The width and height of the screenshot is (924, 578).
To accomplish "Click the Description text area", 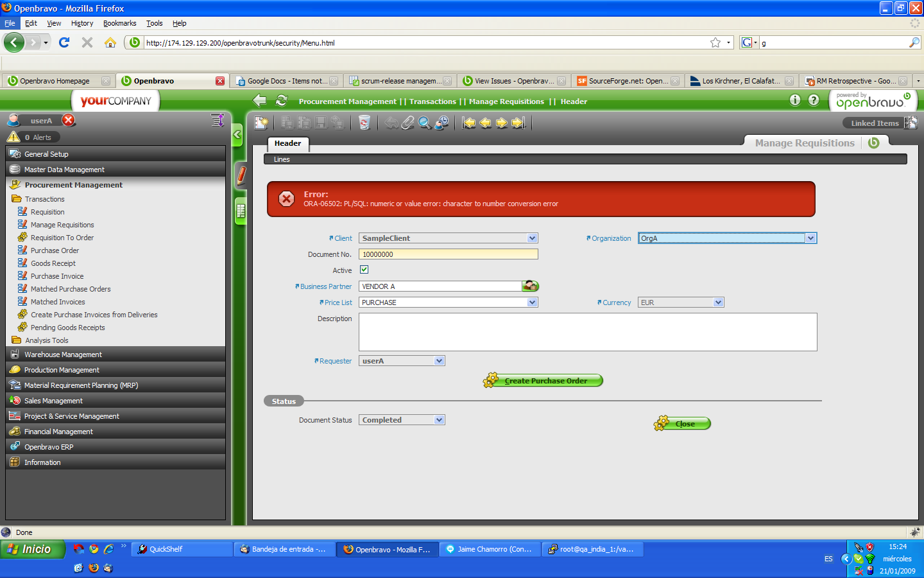I will (x=588, y=332).
